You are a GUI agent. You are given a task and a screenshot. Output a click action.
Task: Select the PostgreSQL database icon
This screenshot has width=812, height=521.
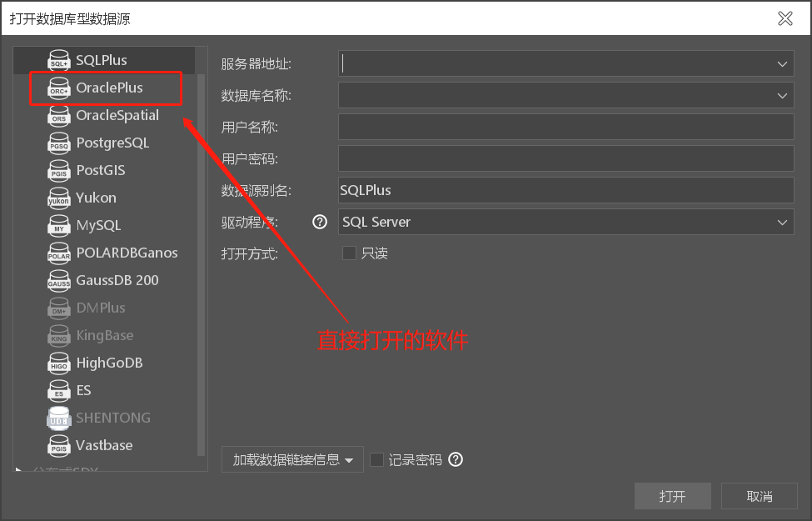[58, 143]
